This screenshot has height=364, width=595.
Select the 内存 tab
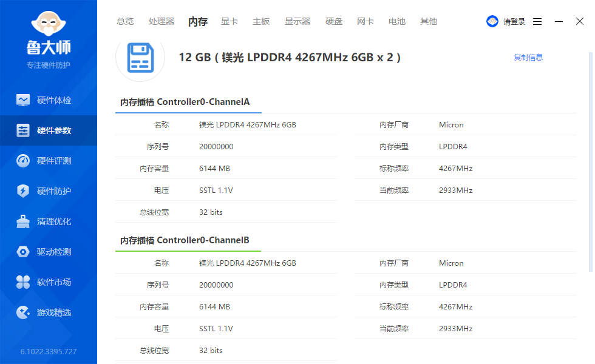(198, 22)
